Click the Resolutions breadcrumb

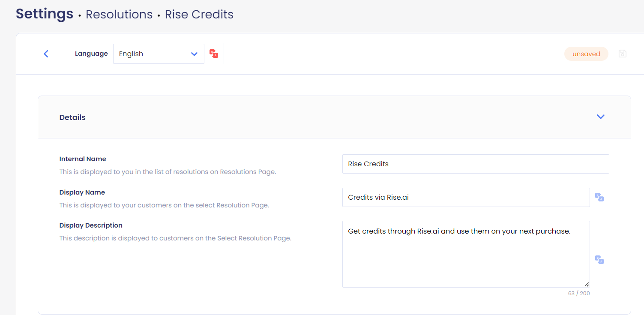(x=119, y=14)
